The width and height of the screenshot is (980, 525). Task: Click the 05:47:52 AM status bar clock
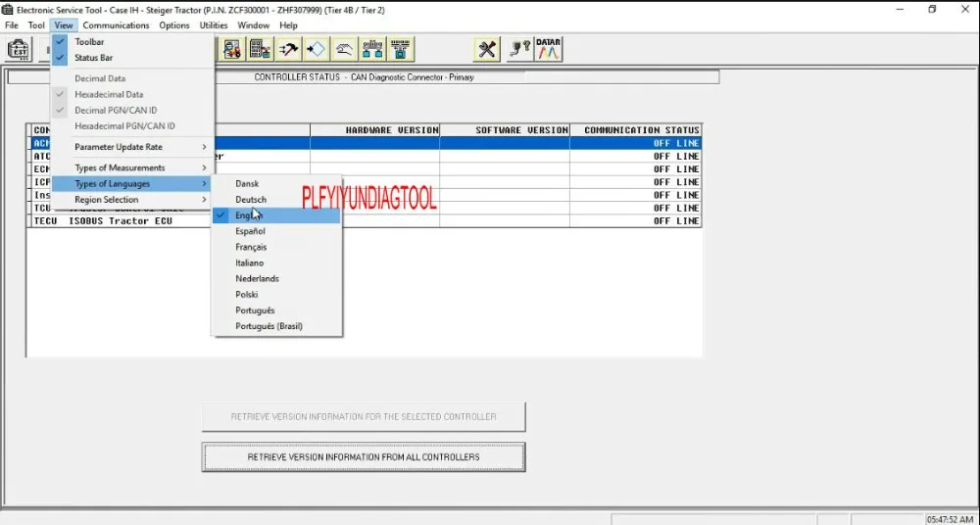(950, 519)
